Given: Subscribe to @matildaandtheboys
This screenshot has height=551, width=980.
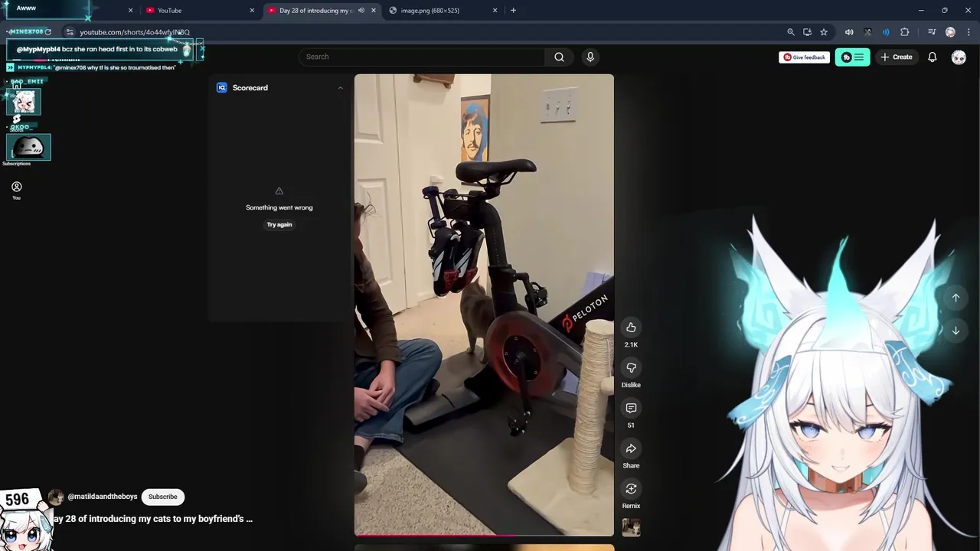Looking at the screenshot, I should coord(162,497).
